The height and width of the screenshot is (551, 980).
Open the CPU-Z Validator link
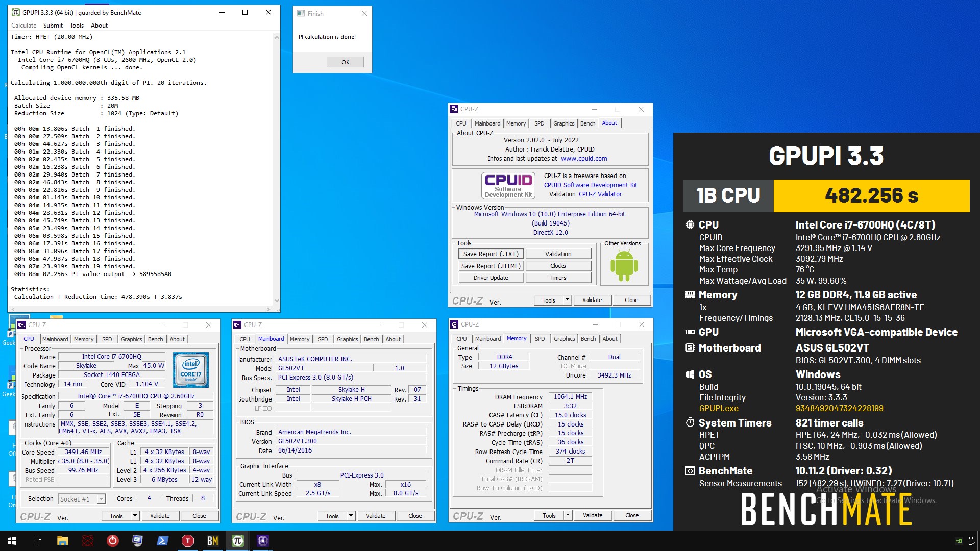coord(600,194)
